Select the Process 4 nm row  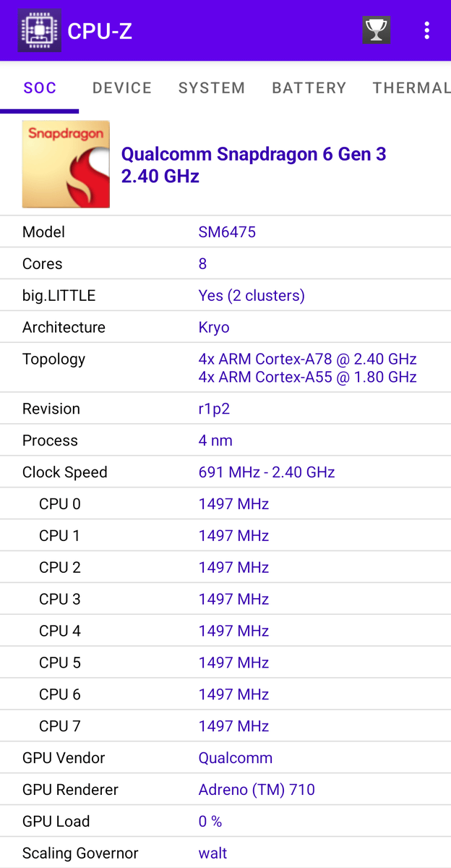coord(225,441)
